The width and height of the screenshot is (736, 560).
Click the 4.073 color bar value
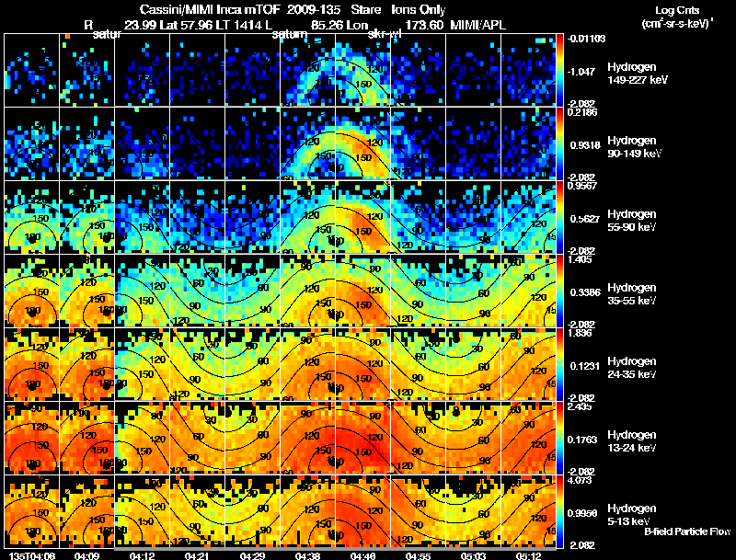[580, 480]
